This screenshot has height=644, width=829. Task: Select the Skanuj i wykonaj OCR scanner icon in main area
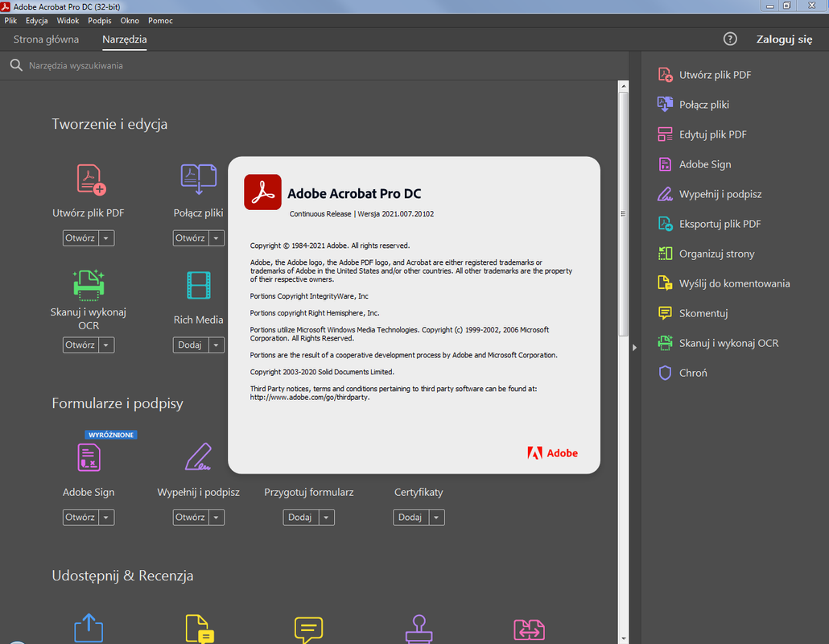click(89, 285)
